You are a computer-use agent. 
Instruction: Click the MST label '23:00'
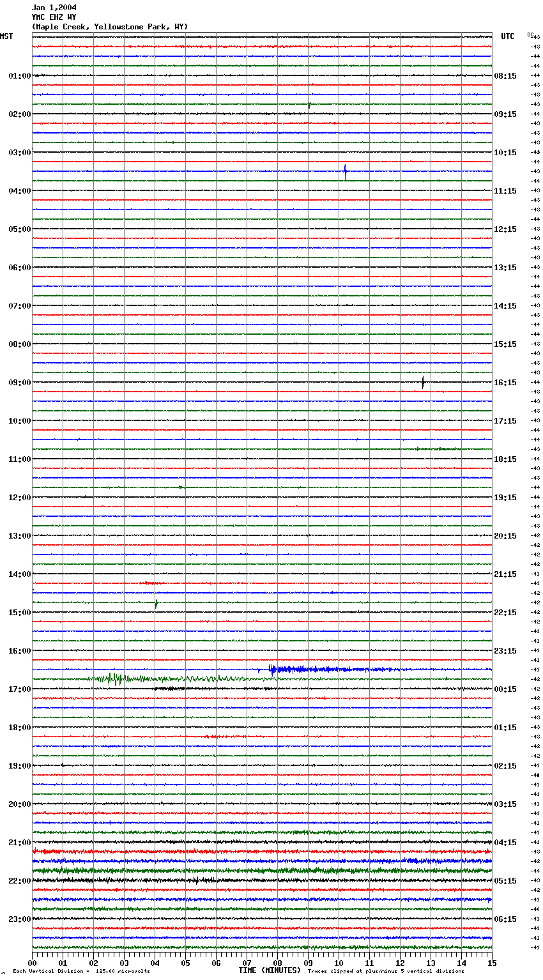(20, 919)
